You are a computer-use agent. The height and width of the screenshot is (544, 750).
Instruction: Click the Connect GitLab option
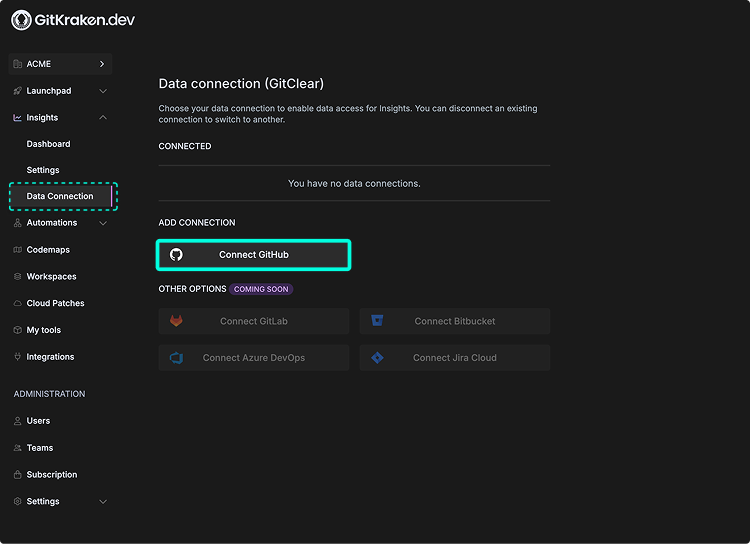pos(254,321)
